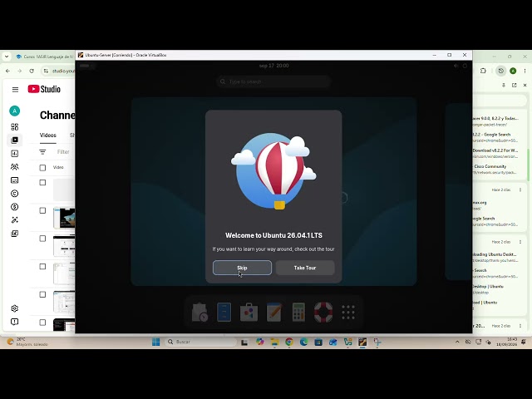Open the first clock-badged icon in Ubuntu dock
Screen dimensions: 532x399
[x=199, y=313]
